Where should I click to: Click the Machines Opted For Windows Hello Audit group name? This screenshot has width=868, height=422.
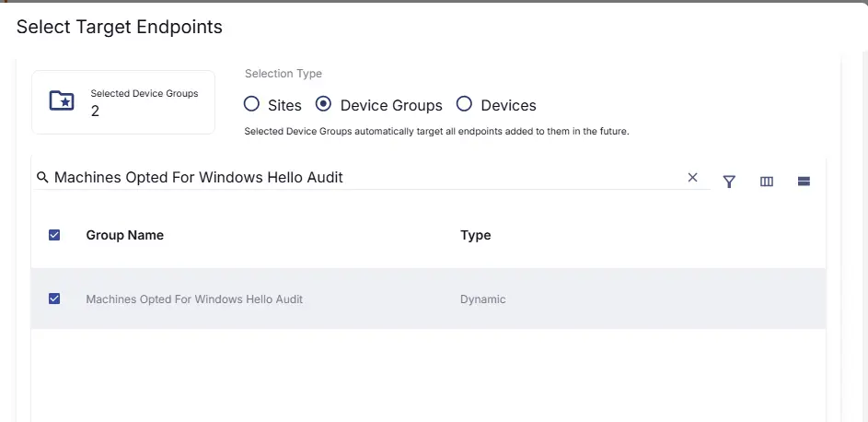(194, 299)
